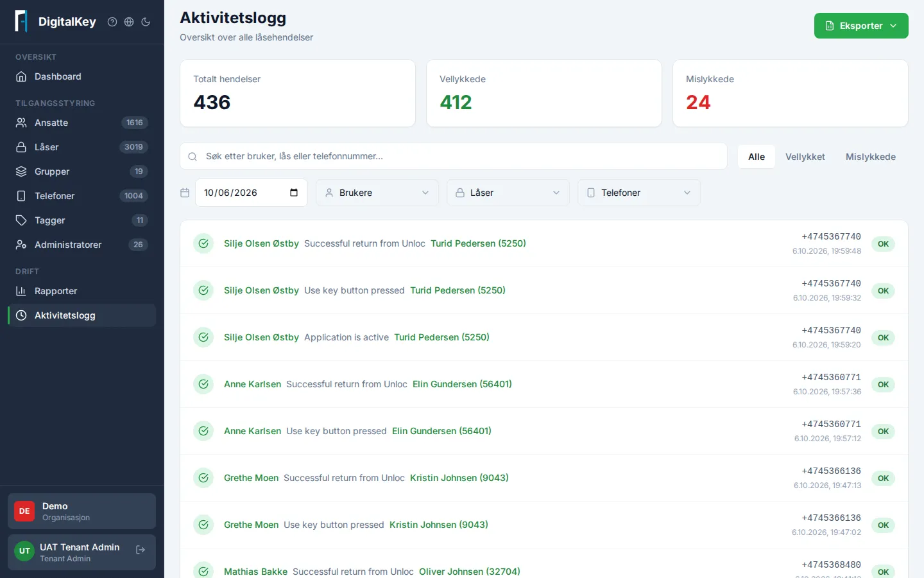Open the Telefoner filter dropdown
924x578 pixels.
pyautogui.click(x=639, y=193)
